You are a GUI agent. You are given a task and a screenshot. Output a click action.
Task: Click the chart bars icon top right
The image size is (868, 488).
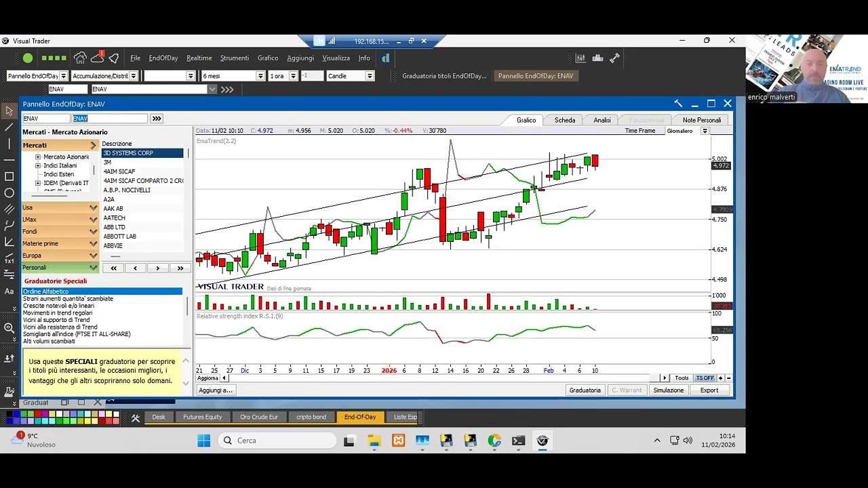(580, 58)
